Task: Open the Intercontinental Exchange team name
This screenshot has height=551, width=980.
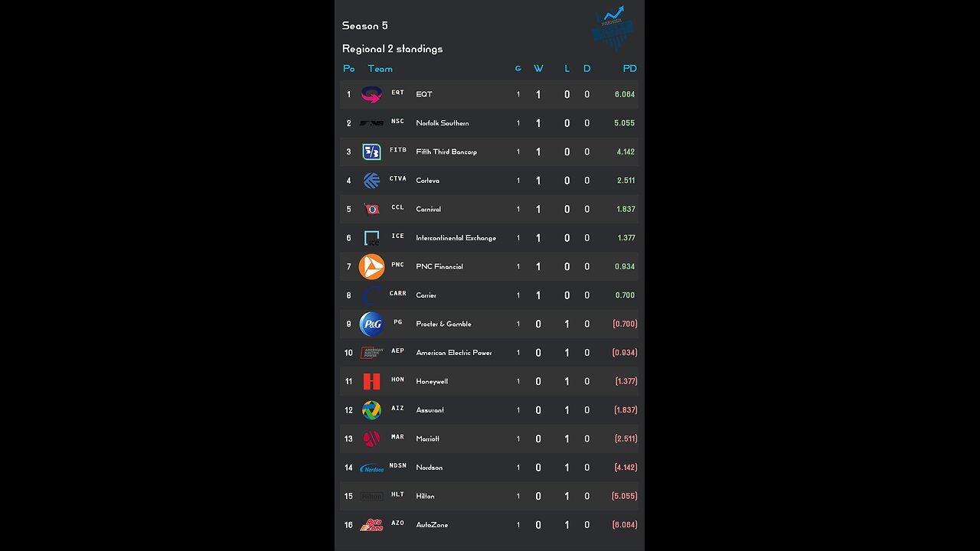Action: [x=456, y=238]
